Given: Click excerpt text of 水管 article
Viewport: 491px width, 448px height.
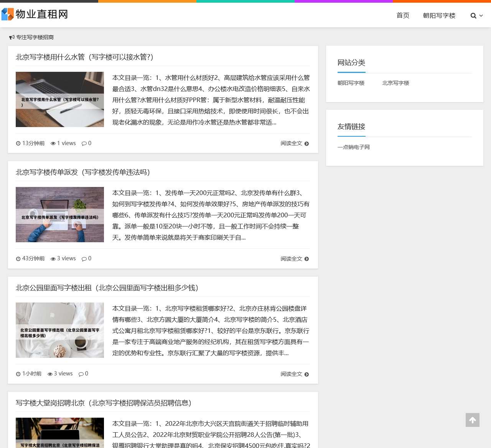Looking at the screenshot, I should 211,100.
